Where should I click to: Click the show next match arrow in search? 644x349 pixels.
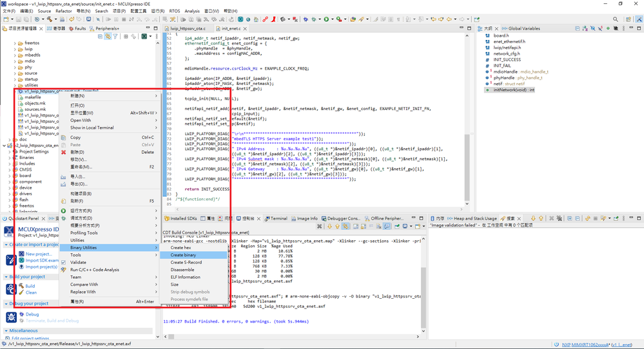(x=533, y=218)
